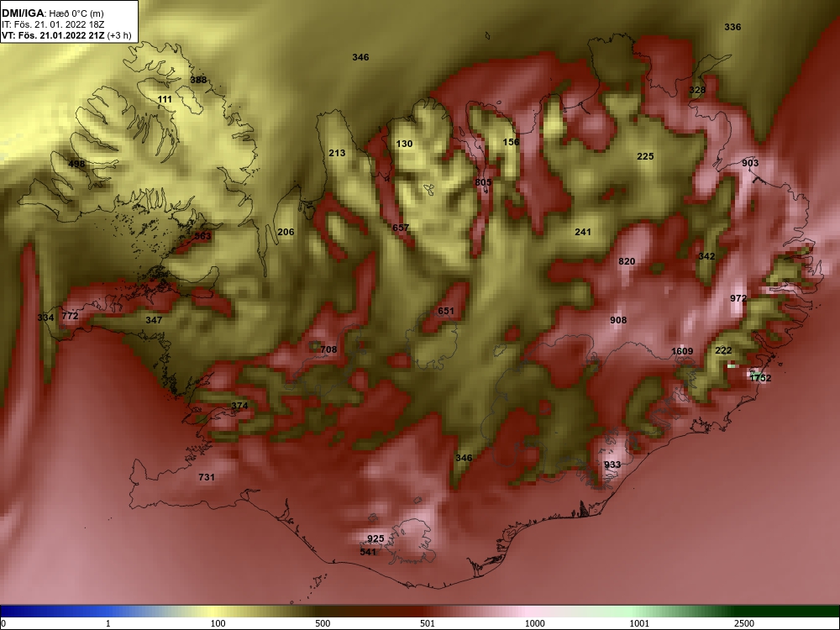Click the 651 value label
Image resolution: width=840 pixels, height=630 pixels.
446,311
